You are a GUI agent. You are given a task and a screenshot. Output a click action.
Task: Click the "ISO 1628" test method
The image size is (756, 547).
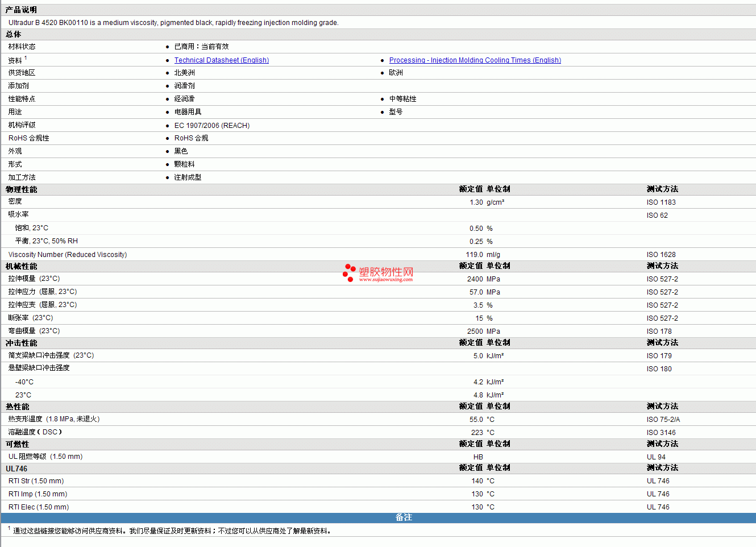(661, 255)
